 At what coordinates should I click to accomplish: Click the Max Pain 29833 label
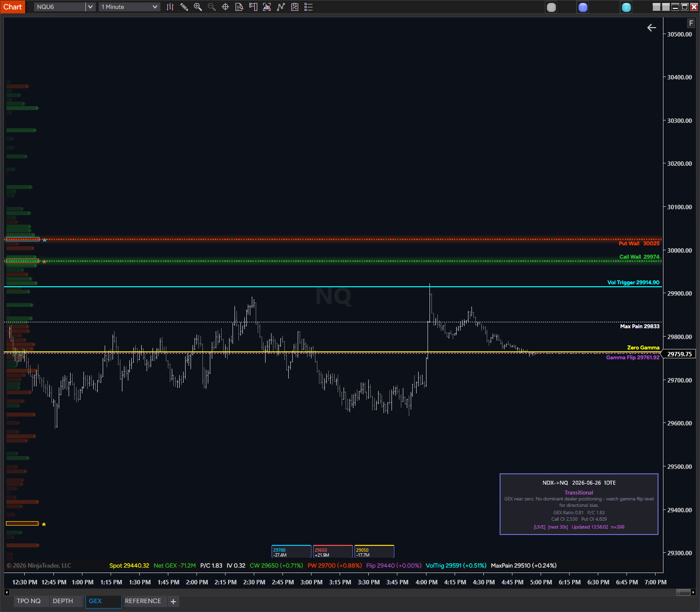tap(640, 326)
